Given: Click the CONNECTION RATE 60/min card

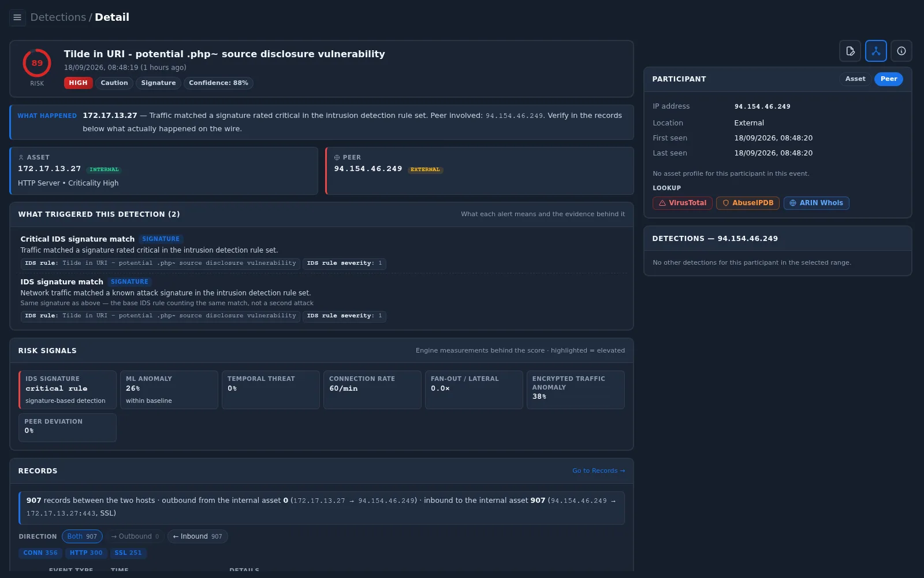Looking at the screenshot, I should pos(372,390).
